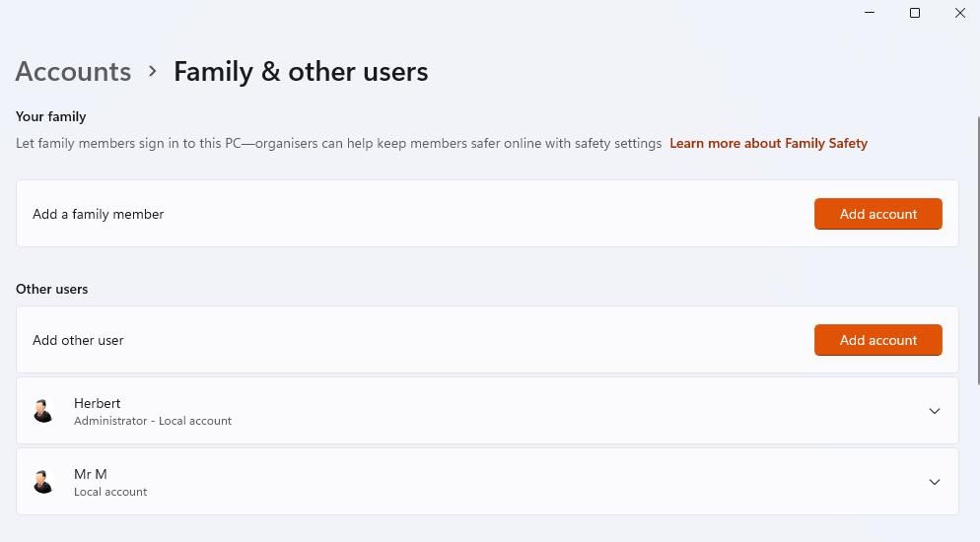Click Mr M's profile avatar icon

(43, 482)
